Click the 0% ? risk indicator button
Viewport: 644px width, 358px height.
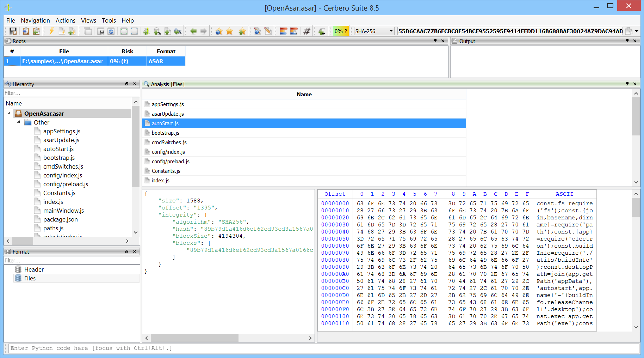pyautogui.click(x=341, y=31)
